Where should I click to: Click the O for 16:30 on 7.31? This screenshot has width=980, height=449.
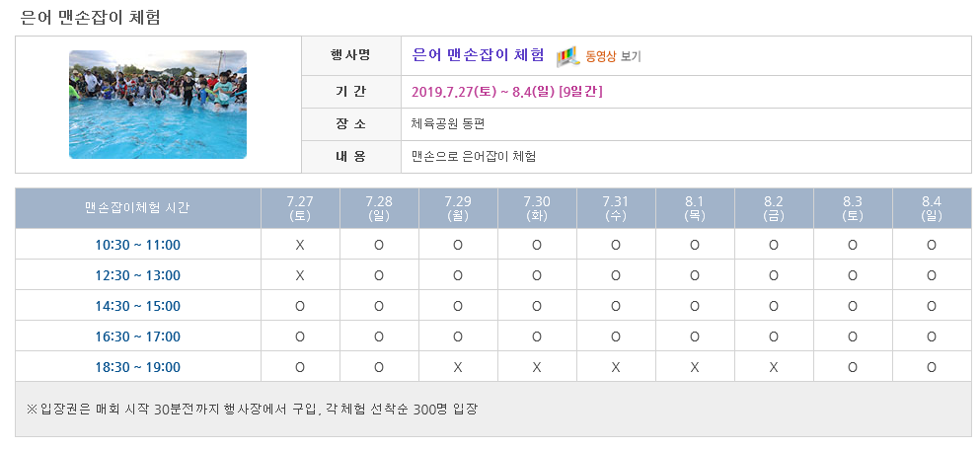pos(616,337)
